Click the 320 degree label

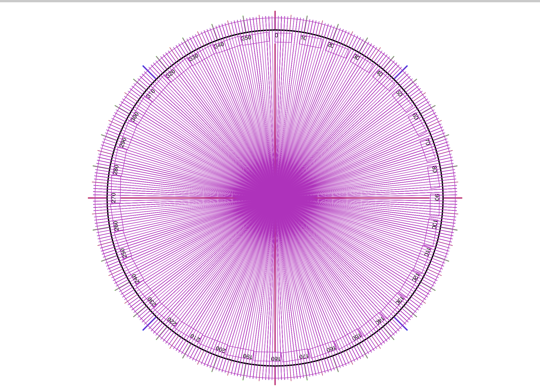(x=171, y=74)
